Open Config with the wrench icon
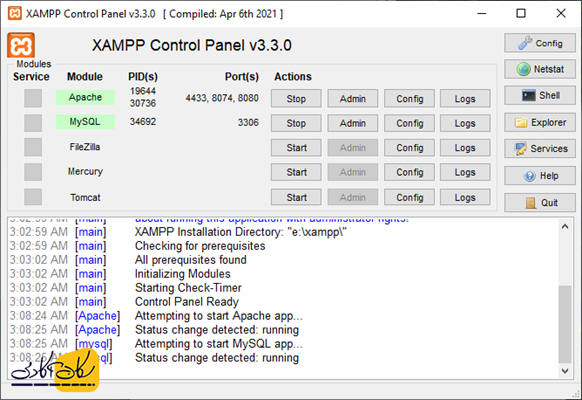This screenshot has height=400, width=582. 540,43
